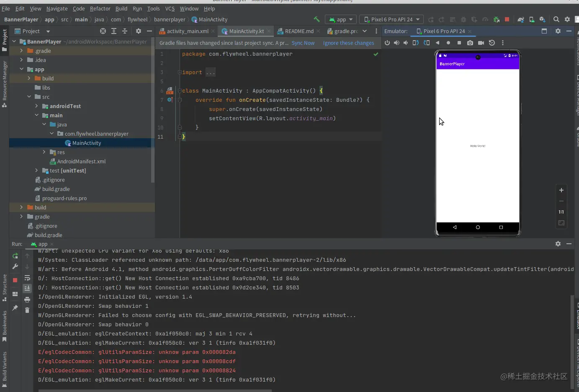Open the Build menu
Screen dimensions: 579x392
pos(121,8)
